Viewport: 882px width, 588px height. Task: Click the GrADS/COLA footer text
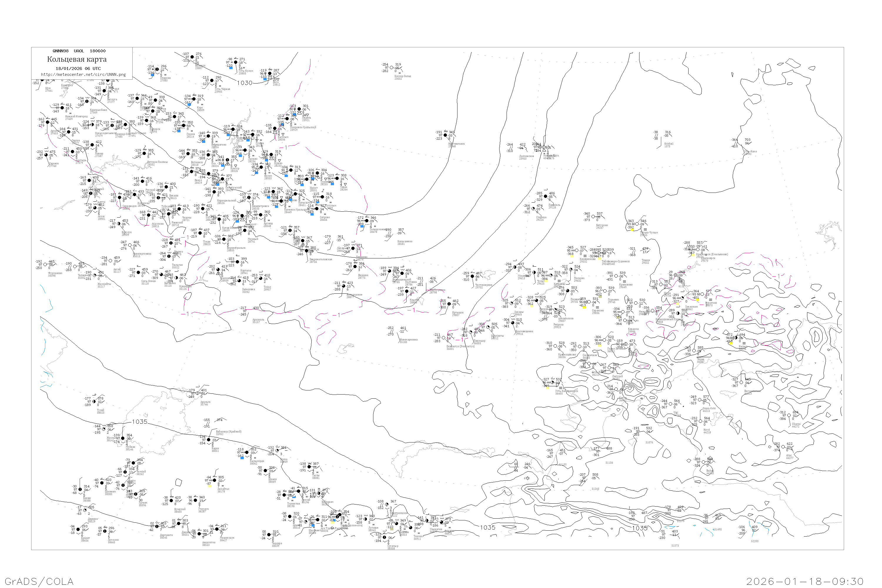[x=39, y=581]
